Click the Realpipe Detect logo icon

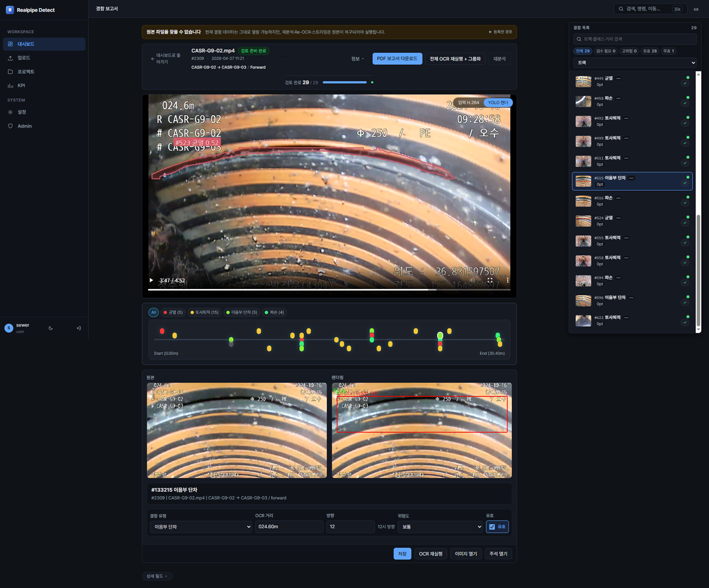tap(9, 10)
